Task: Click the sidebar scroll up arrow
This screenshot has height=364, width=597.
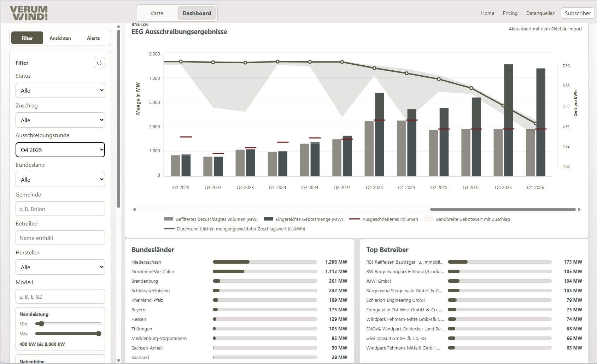Action: pos(118,26)
